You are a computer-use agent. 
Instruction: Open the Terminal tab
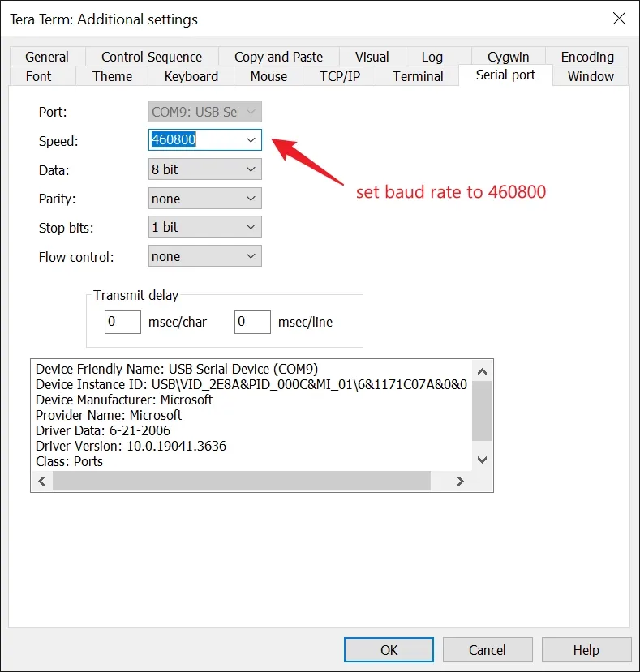(x=418, y=76)
